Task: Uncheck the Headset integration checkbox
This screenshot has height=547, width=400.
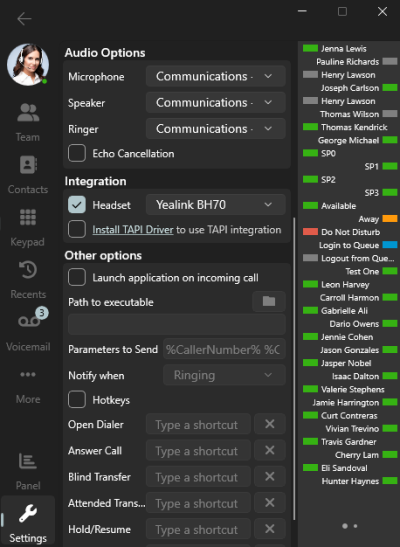Action: tap(77, 205)
